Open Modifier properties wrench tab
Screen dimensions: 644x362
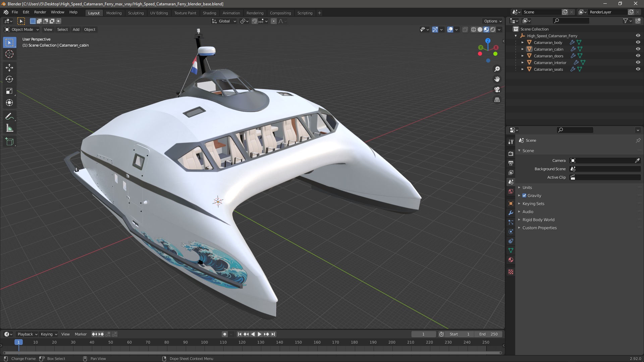(511, 213)
